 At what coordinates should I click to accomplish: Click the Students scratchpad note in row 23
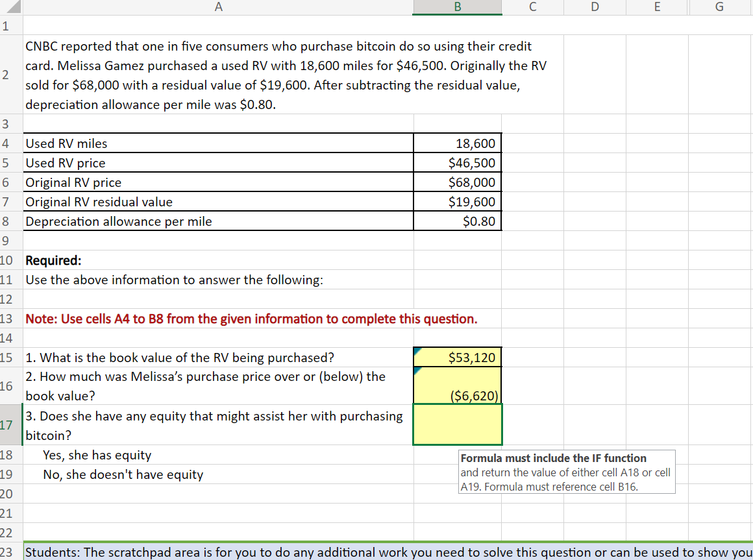[260, 553]
